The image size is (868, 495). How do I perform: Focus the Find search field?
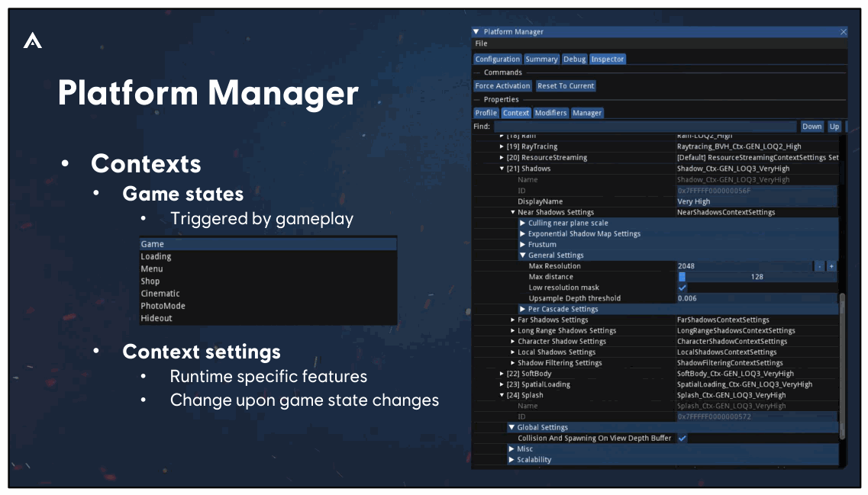pyautogui.click(x=645, y=127)
